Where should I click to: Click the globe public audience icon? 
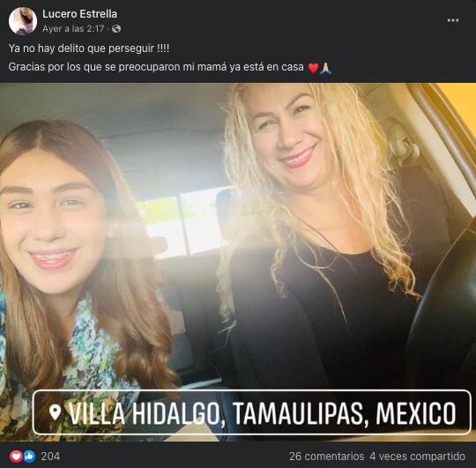click(116, 29)
